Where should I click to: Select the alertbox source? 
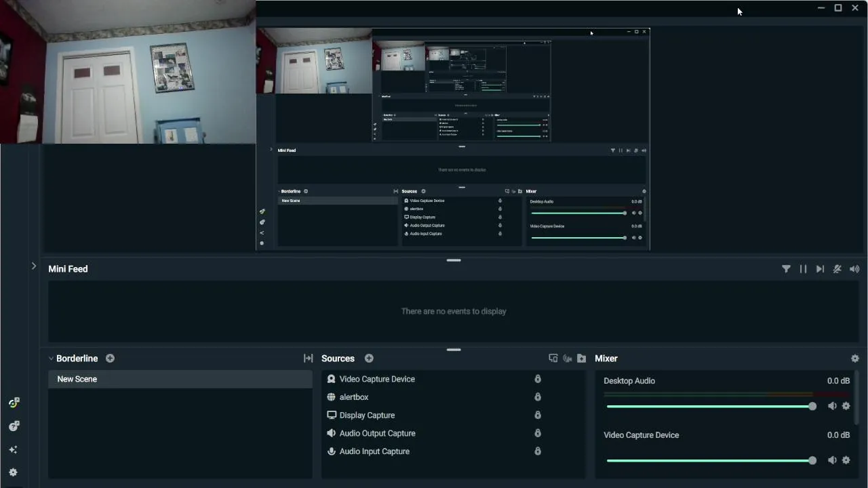coord(453,397)
